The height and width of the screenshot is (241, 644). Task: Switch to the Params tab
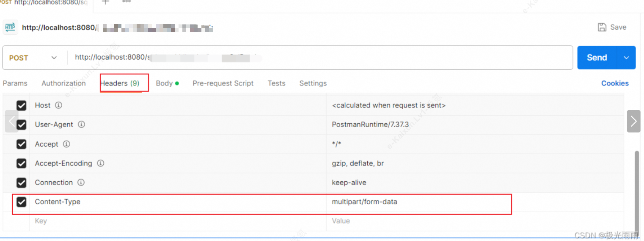click(x=15, y=83)
